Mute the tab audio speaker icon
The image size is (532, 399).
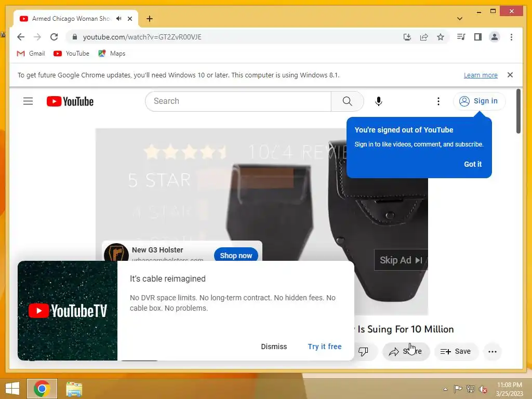119,19
